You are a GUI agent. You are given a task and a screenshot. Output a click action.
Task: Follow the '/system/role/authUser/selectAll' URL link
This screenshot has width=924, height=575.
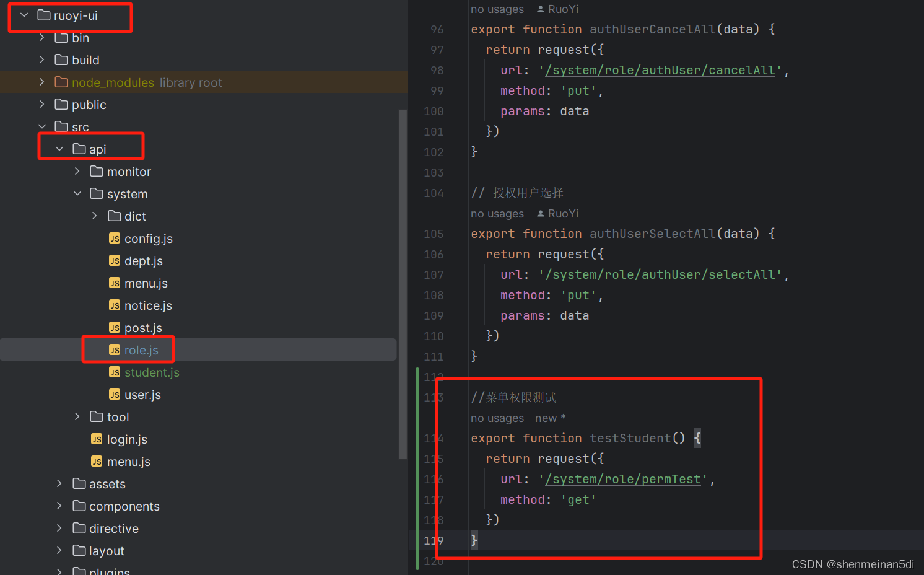[660, 274]
